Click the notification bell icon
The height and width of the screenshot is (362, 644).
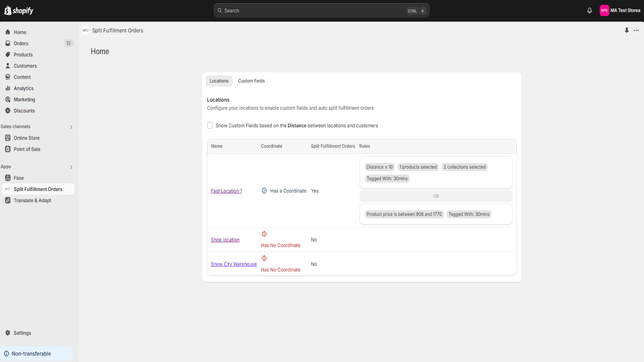589,11
